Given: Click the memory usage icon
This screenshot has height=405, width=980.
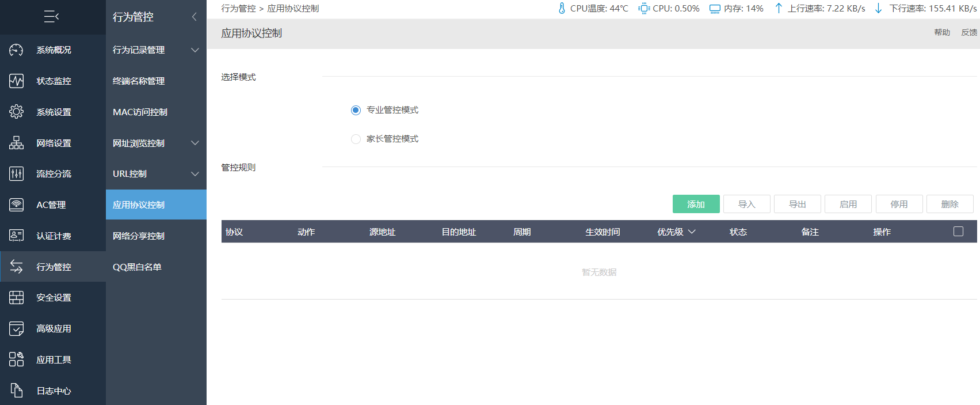Looking at the screenshot, I should (715, 9).
